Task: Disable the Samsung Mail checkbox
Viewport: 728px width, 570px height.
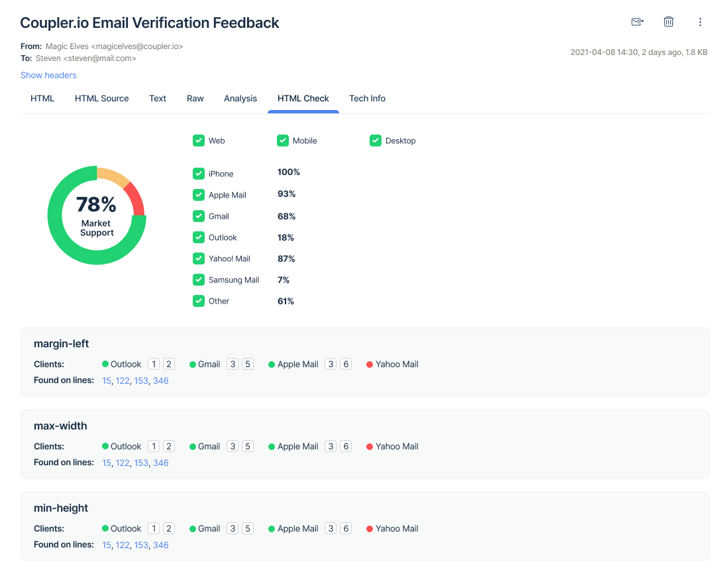Action: [199, 280]
